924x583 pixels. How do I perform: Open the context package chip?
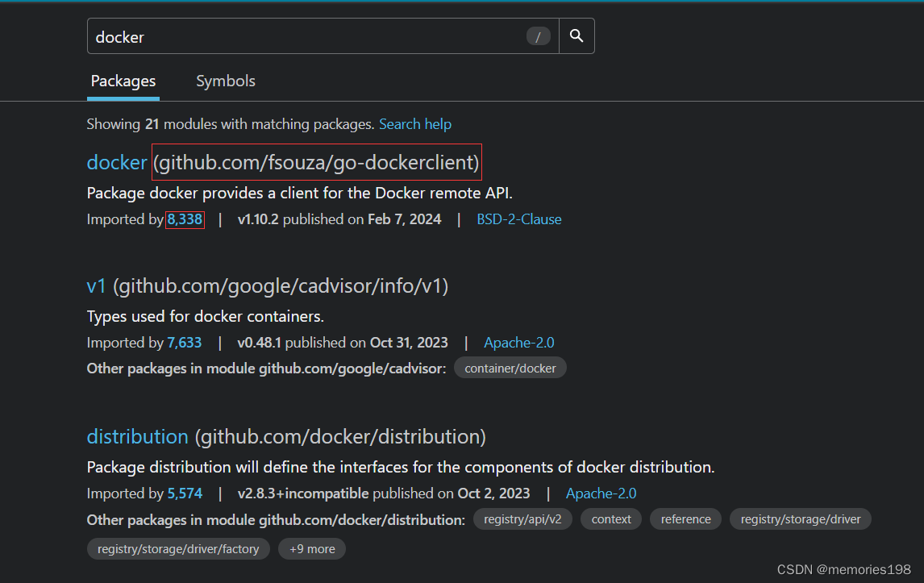pos(610,518)
